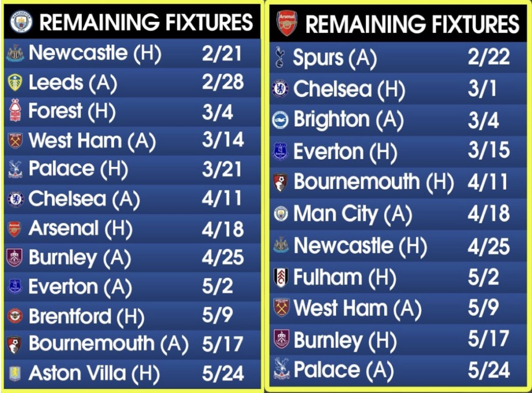Click the Brentford bee crest icon
The width and height of the screenshot is (532, 393).
[x=15, y=316]
